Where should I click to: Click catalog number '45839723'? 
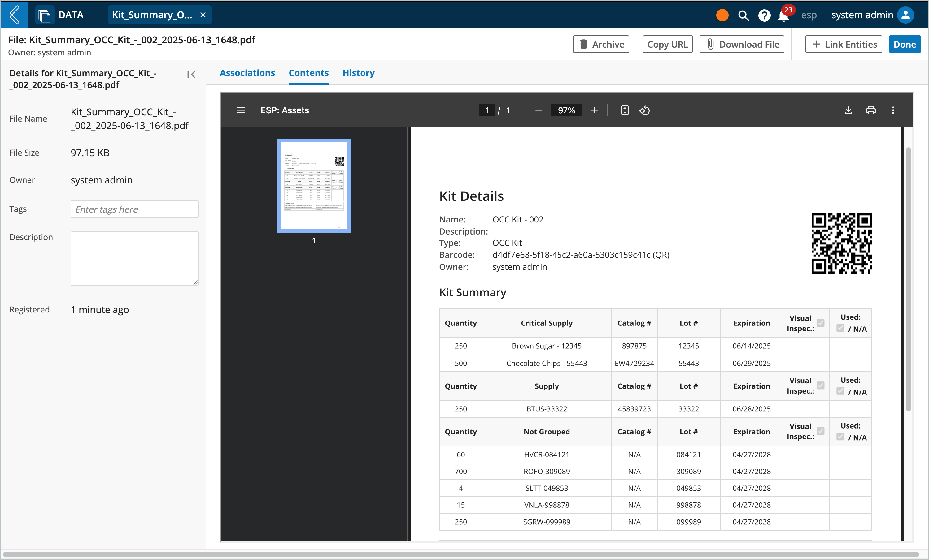click(634, 409)
